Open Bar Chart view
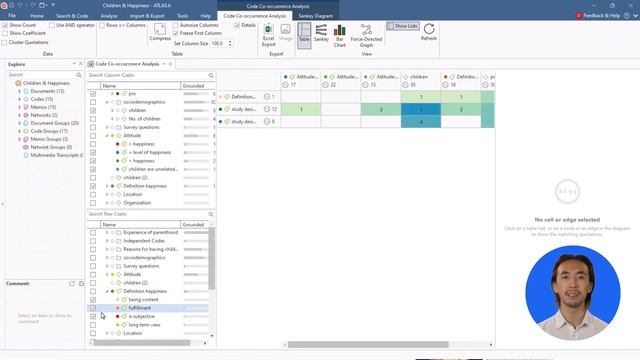This screenshot has height=360, width=640. (x=340, y=36)
